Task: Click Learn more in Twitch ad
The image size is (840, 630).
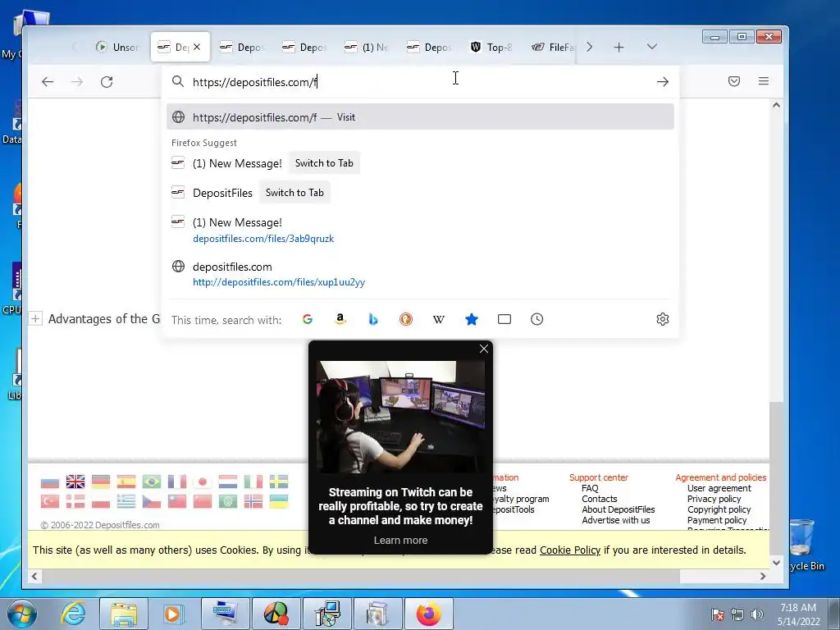Action: point(400,540)
